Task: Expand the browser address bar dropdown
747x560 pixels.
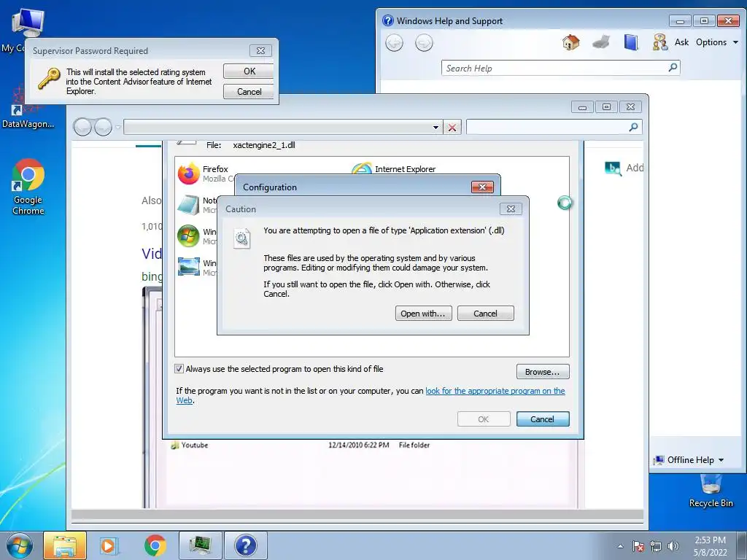Action: [436, 127]
